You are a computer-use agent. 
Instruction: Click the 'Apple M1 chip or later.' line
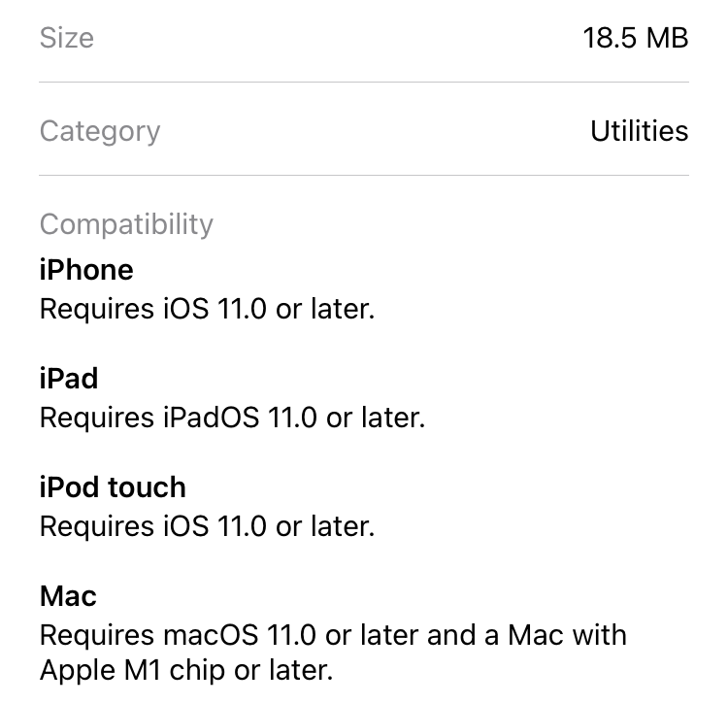click(x=185, y=670)
